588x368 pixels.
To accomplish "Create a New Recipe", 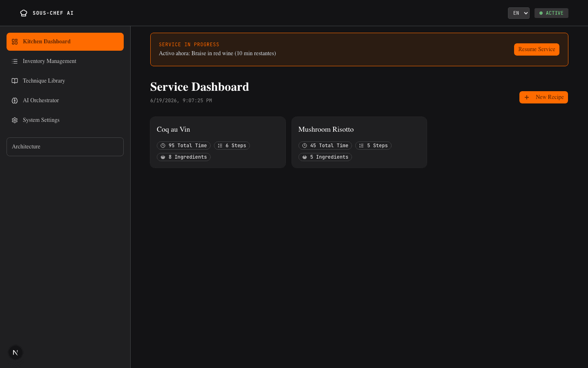I will point(543,97).
